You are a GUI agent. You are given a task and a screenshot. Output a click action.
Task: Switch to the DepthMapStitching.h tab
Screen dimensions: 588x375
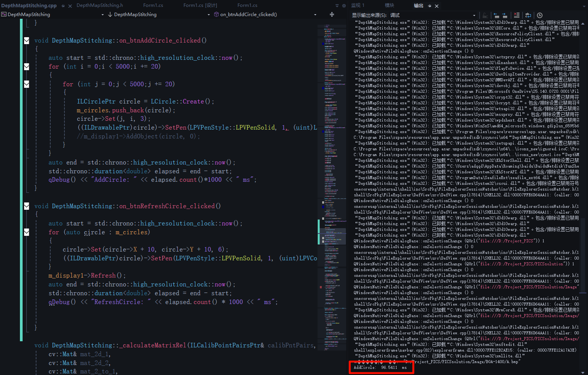[x=100, y=5]
